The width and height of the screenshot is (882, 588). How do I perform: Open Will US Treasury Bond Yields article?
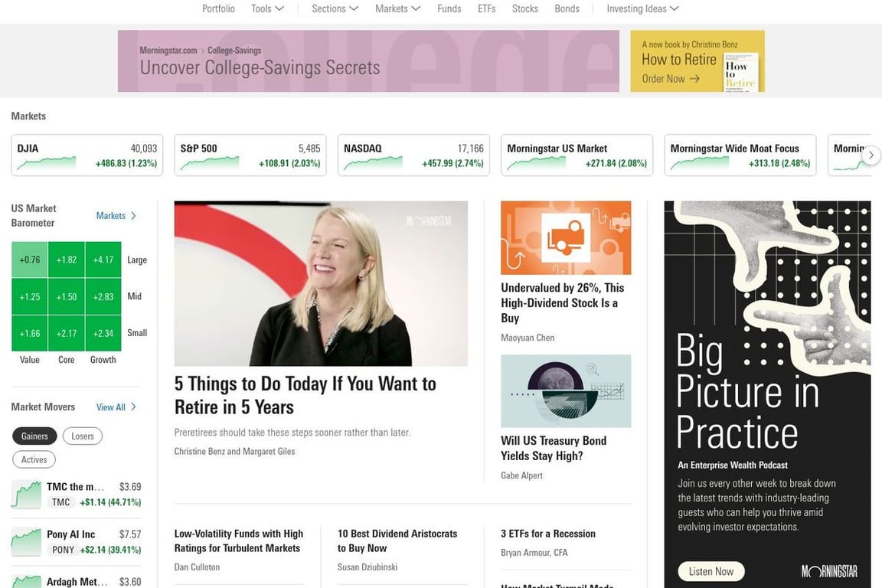pyautogui.click(x=554, y=448)
